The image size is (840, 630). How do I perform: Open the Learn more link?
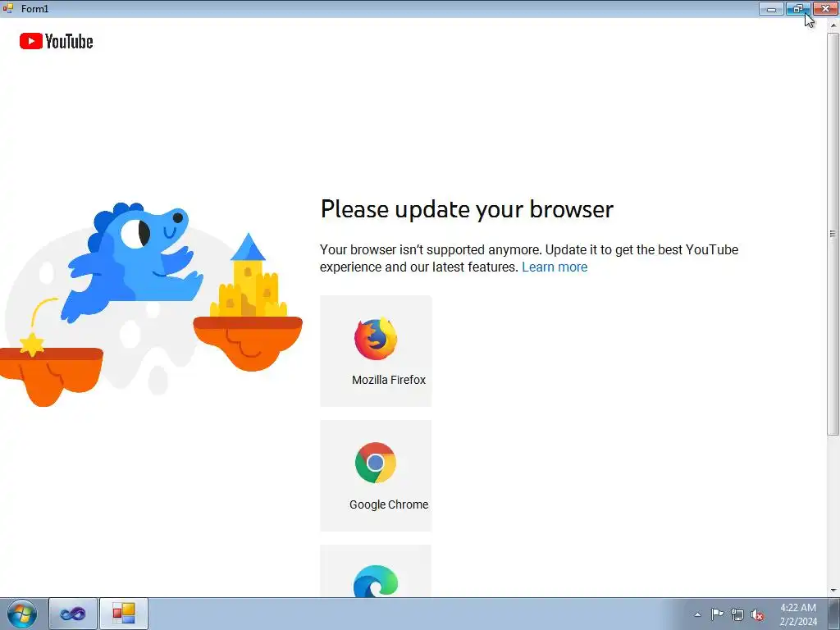(555, 267)
